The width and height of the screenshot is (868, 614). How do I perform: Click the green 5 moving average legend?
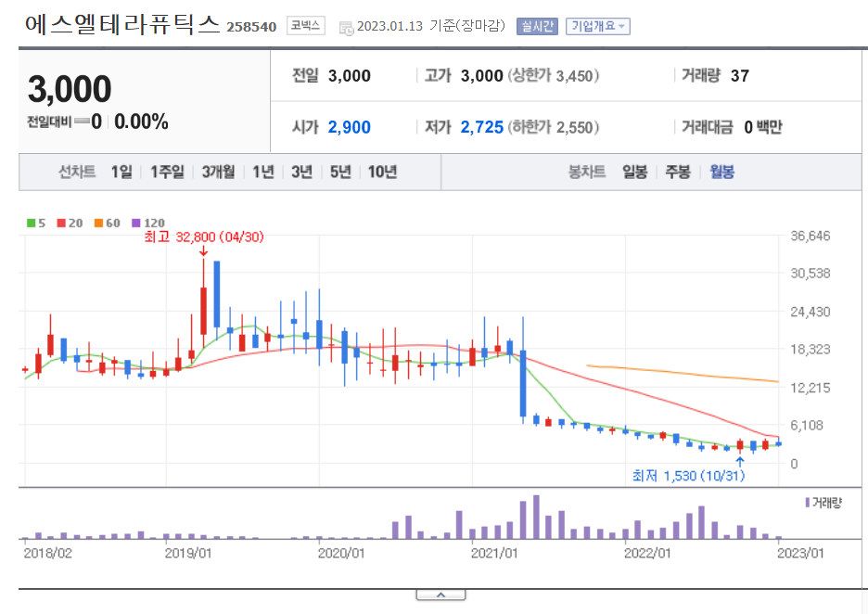point(36,223)
